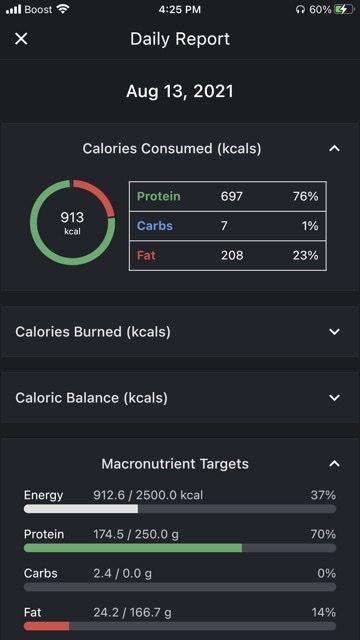The image size is (360, 640).
Task: Close the Daily Report screen
Action: pyautogui.click(x=21, y=39)
